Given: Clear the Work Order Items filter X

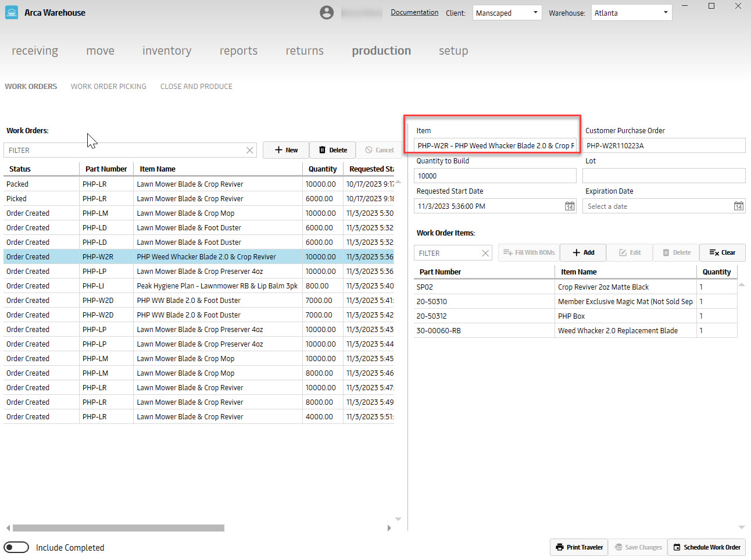Looking at the screenshot, I should point(485,253).
